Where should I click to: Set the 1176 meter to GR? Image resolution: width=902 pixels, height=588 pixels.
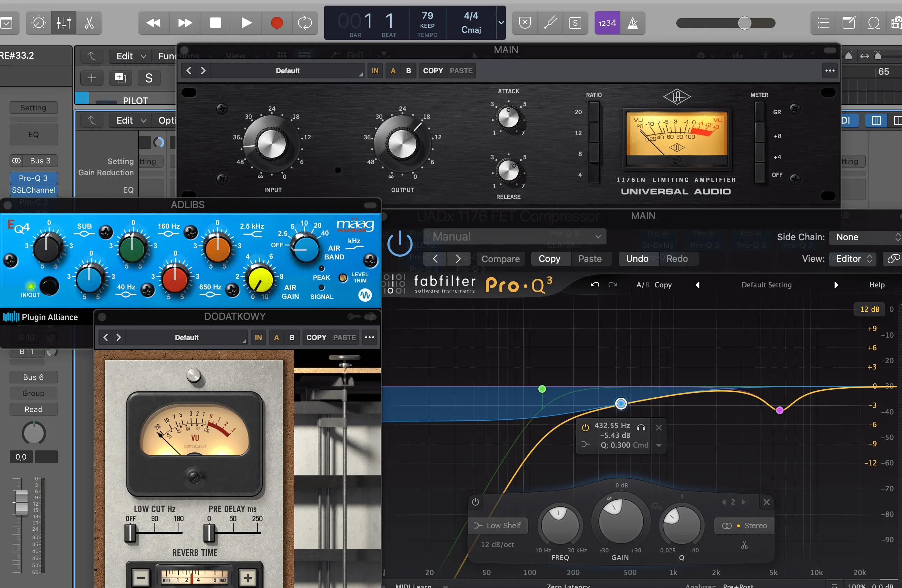(759, 112)
